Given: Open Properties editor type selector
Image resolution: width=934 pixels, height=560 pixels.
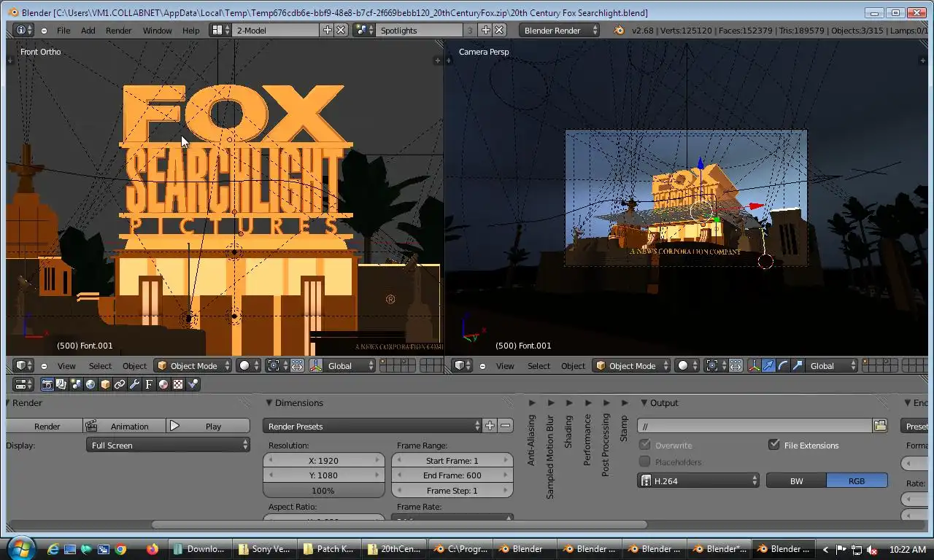Looking at the screenshot, I should (x=23, y=384).
